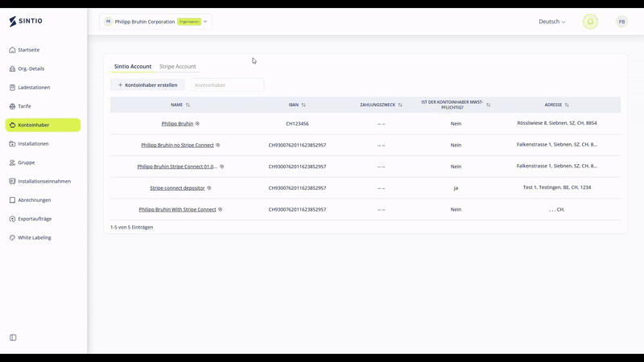644x362 pixels.
Task: Open the notification bell icon
Action: (x=590, y=22)
